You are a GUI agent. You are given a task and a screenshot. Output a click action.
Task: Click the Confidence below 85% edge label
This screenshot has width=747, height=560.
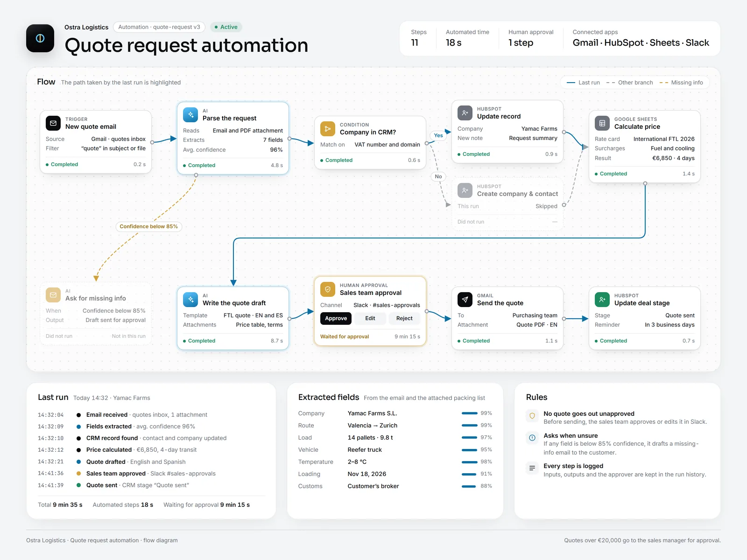(x=149, y=226)
